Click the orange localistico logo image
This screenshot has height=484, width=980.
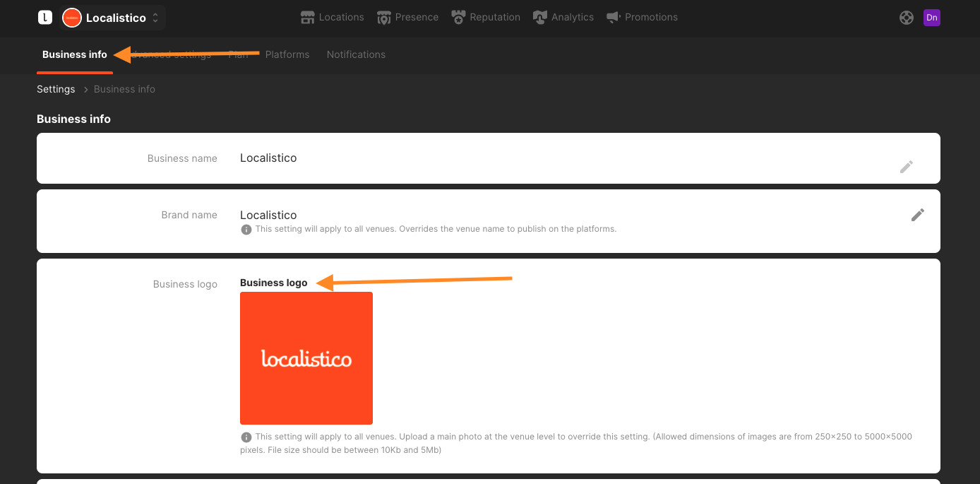(306, 358)
